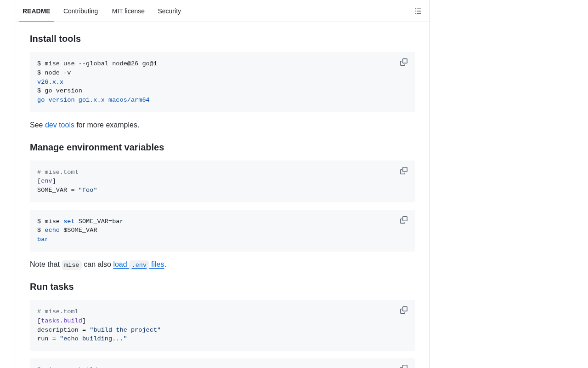Open the Security tab
The image size is (588, 368).
click(x=170, y=11)
